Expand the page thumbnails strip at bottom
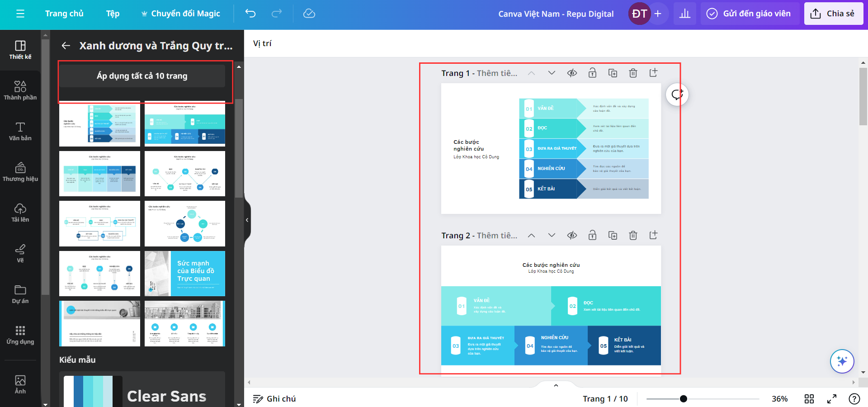 coord(556,385)
